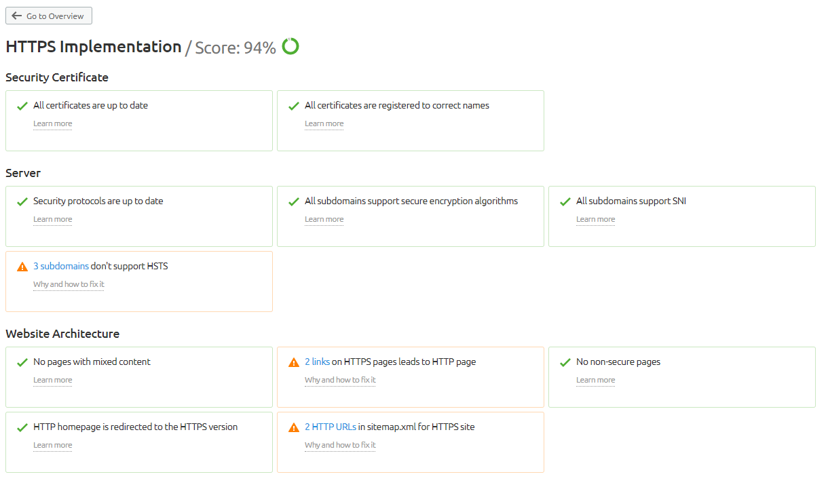Image resolution: width=828 pixels, height=504 pixels.
Task: Open the 3 subdomains link
Action: (61, 267)
